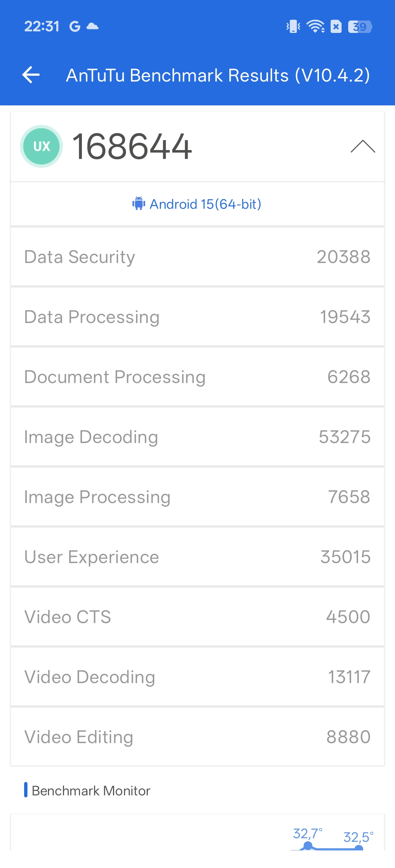
Task: Tap the Android 15(64-bit) link
Action: point(205,204)
